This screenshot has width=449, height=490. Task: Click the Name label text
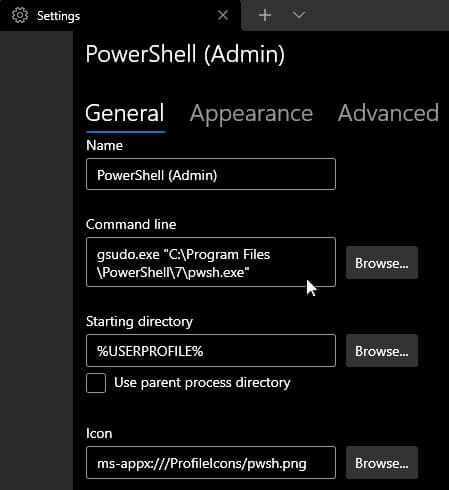pyautogui.click(x=104, y=146)
